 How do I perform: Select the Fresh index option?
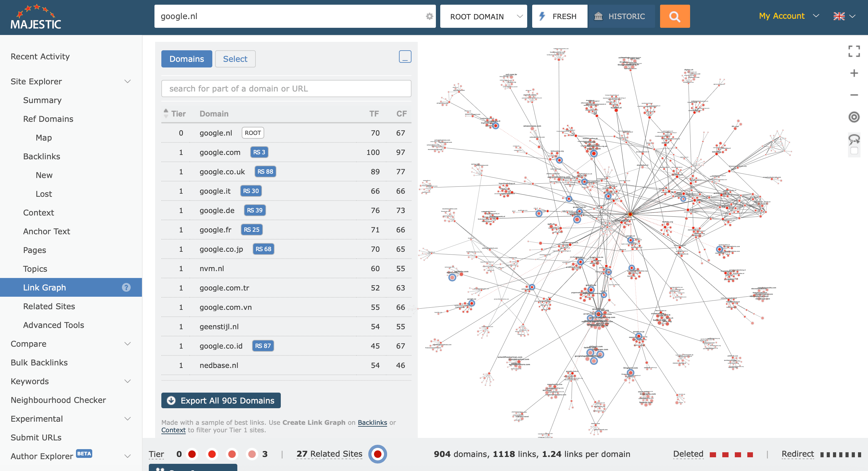[559, 16]
